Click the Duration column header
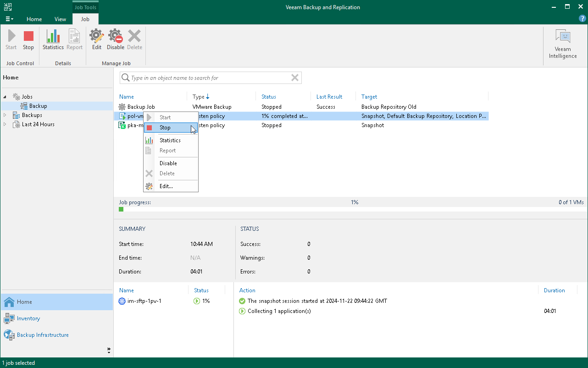This screenshot has width=588, height=368. click(554, 290)
